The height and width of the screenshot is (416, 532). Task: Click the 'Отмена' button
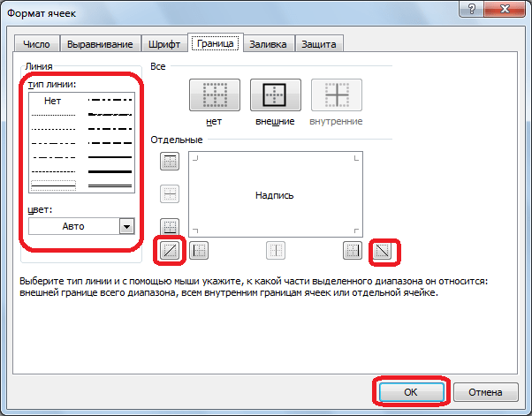pos(485,392)
